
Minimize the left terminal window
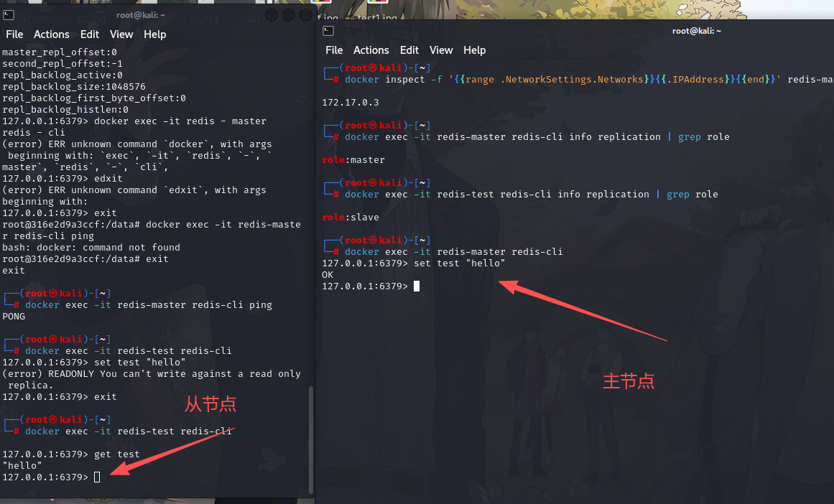pos(272,15)
